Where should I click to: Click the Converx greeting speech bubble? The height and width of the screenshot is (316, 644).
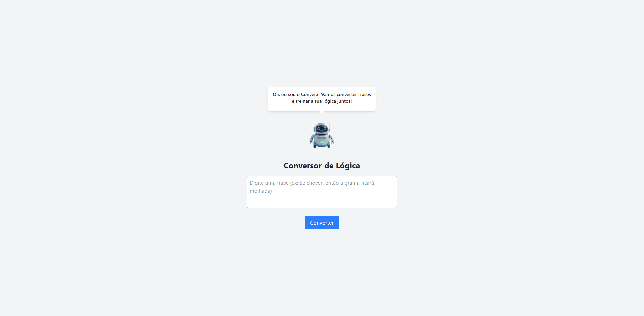322,99
